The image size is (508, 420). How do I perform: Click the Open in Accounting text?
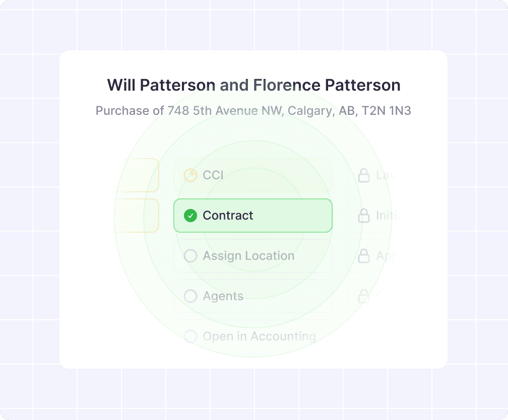(259, 336)
